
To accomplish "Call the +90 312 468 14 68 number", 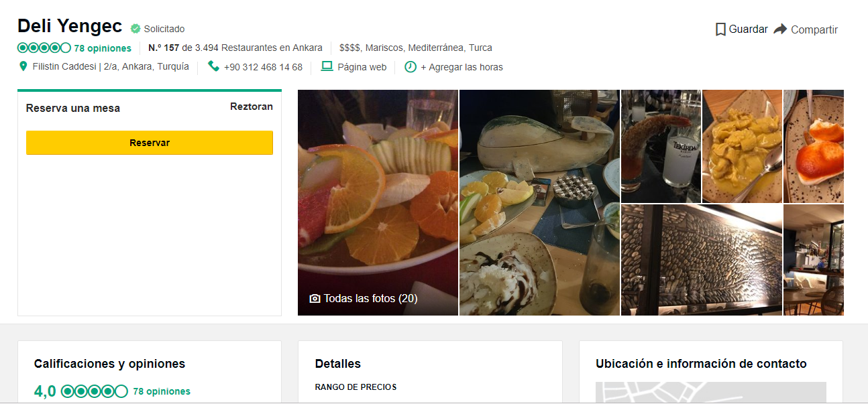I will tap(263, 67).
